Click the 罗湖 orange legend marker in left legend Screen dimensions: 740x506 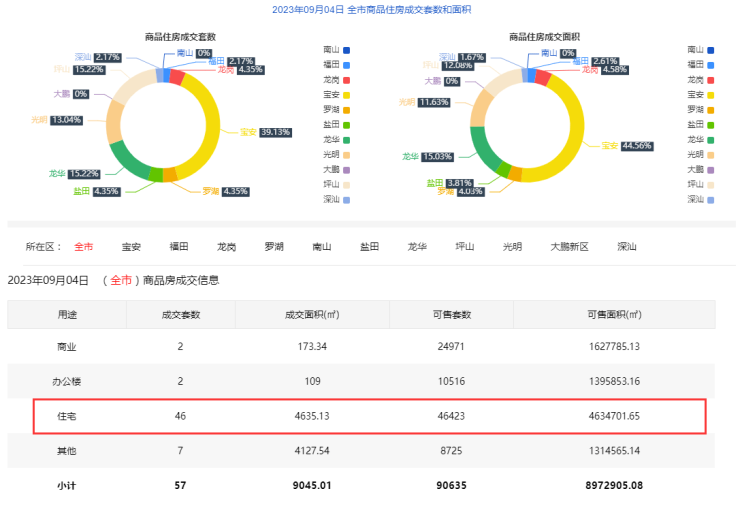tap(346, 109)
